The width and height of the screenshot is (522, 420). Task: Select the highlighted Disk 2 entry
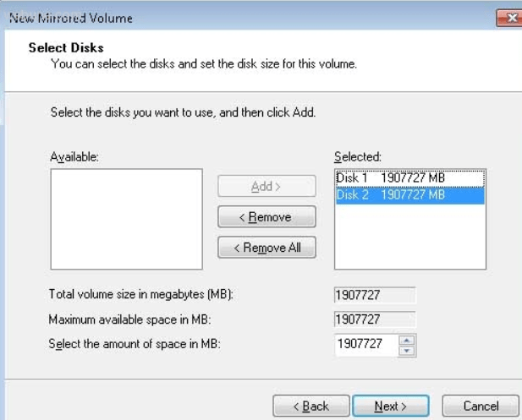(x=409, y=195)
